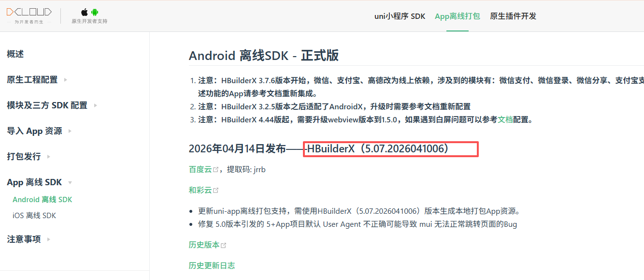Open 概述 in the sidebar
Viewport: 644px width, 280px height.
[15, 54]
